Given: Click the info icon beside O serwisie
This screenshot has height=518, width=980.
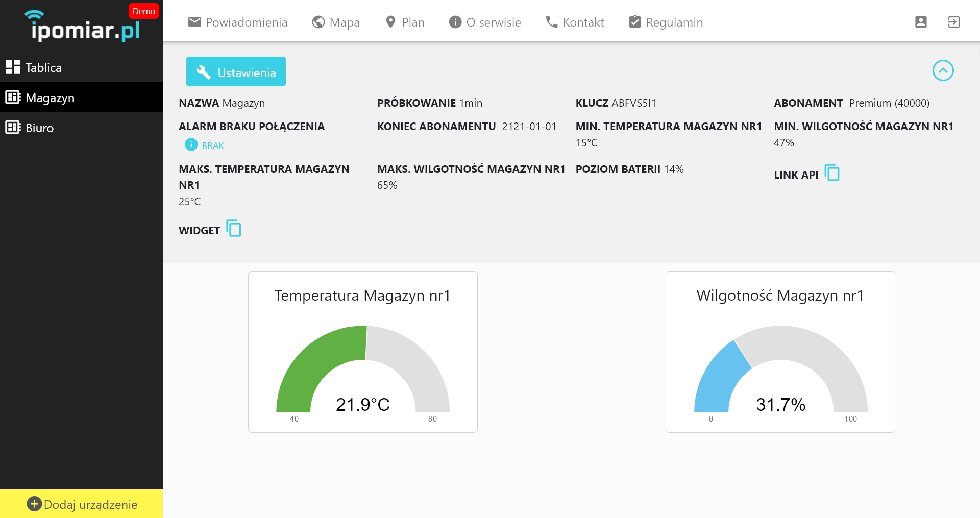Looking at the screenshot, I should 455,22.
